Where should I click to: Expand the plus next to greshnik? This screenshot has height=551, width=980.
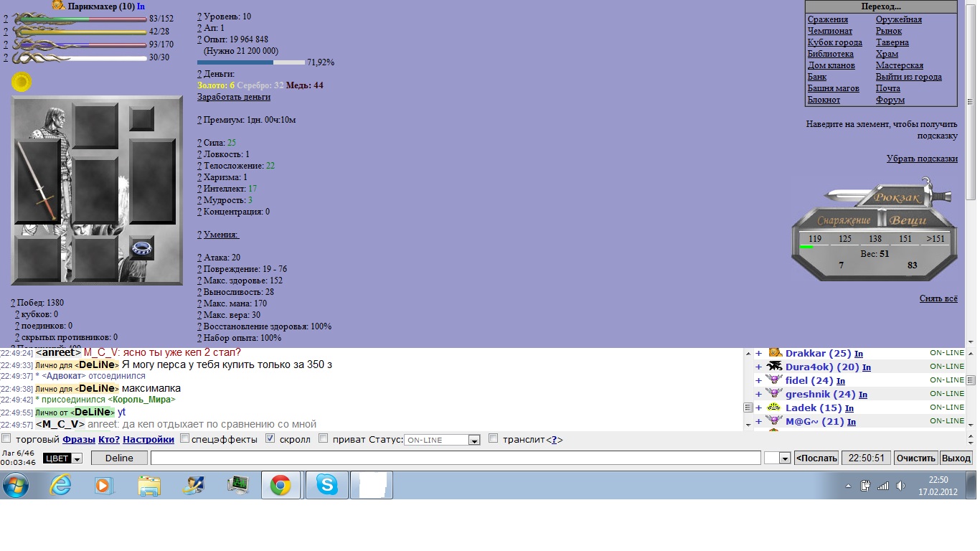pos(758,394)
